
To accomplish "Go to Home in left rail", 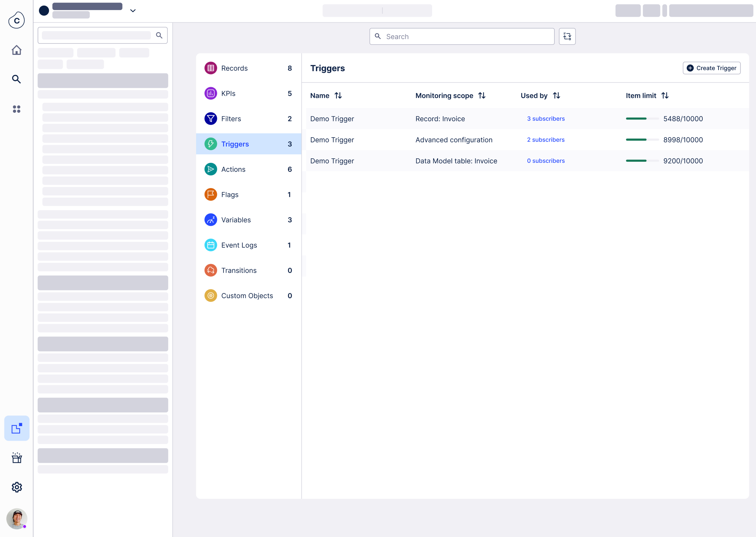I will click(17, 50).
